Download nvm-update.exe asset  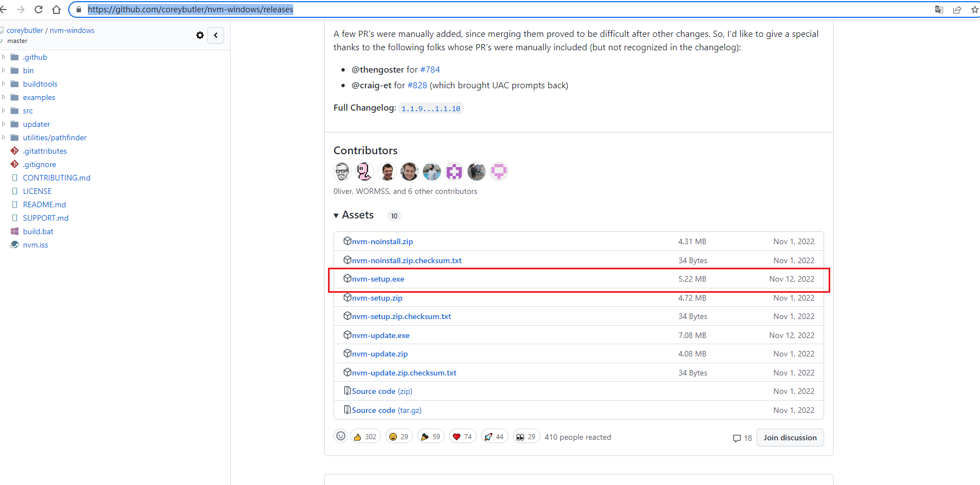(x=380, y=335)
